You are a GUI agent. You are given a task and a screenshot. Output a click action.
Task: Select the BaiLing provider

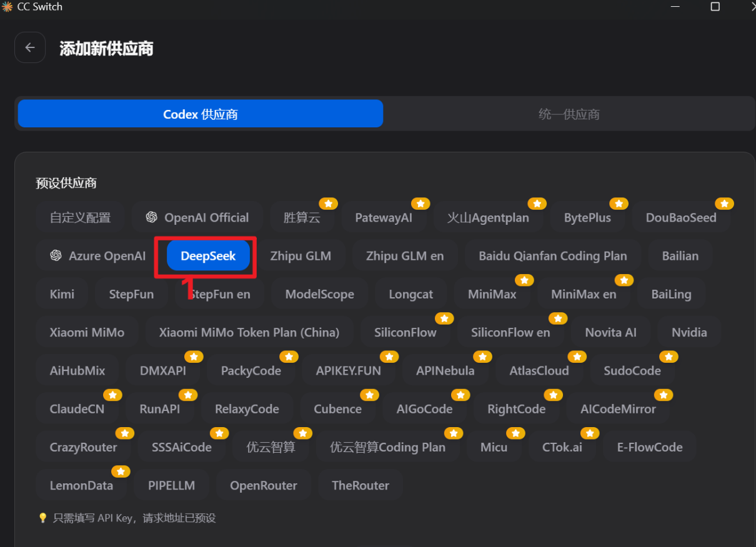pyautogui.click(x=672, y=294)
